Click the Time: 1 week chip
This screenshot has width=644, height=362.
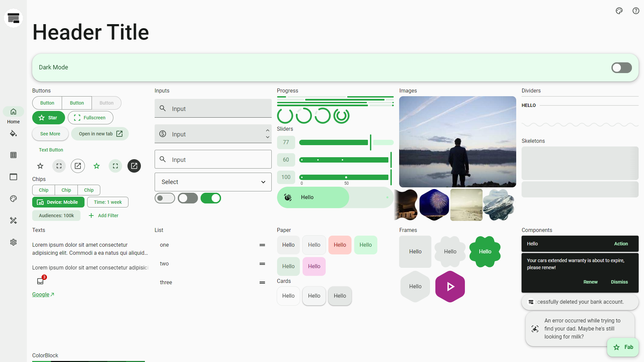click(108, 202)
